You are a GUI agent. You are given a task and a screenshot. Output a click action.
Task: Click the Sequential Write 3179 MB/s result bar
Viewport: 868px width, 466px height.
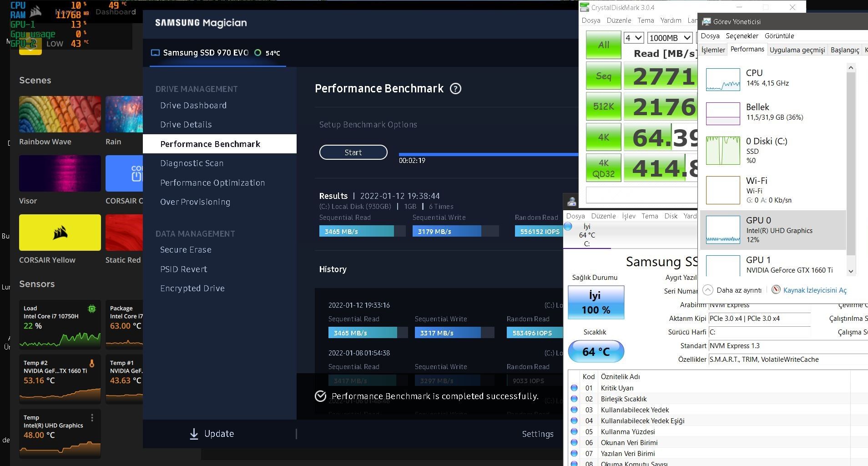tap(455, 231)
